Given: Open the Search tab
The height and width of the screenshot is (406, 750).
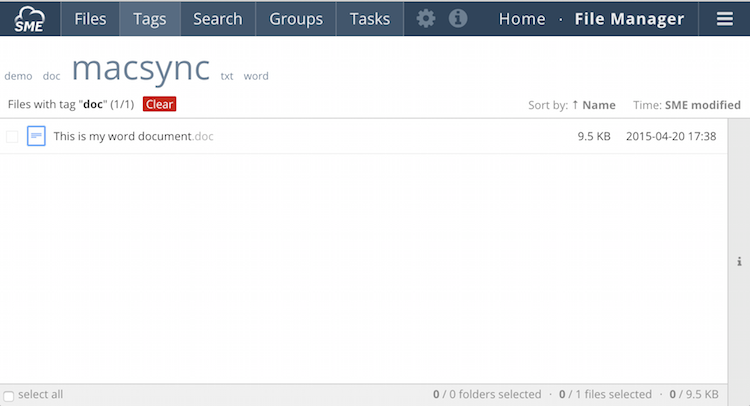Looking at the screenshot, I should point(217,19).
